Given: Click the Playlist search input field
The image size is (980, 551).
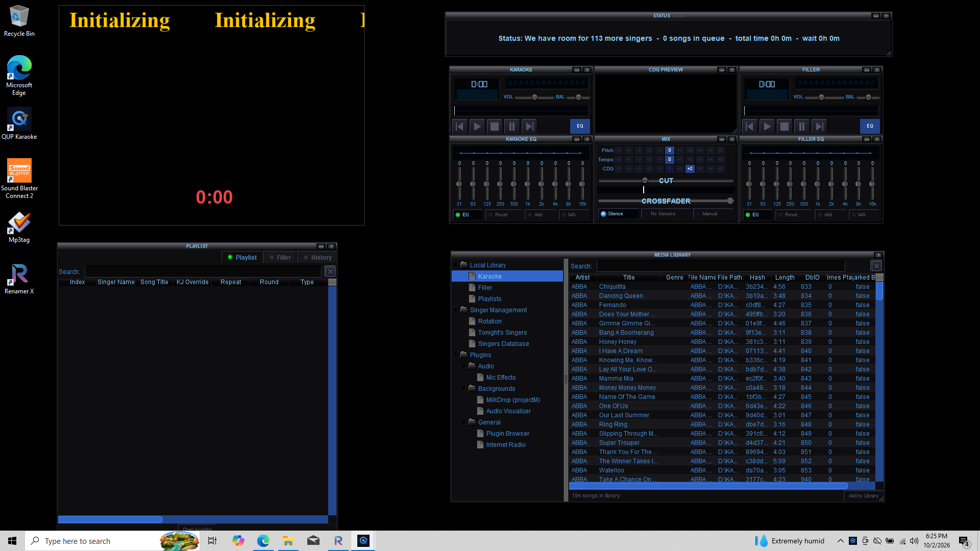Looking at the screenshot, I should 203,272.
